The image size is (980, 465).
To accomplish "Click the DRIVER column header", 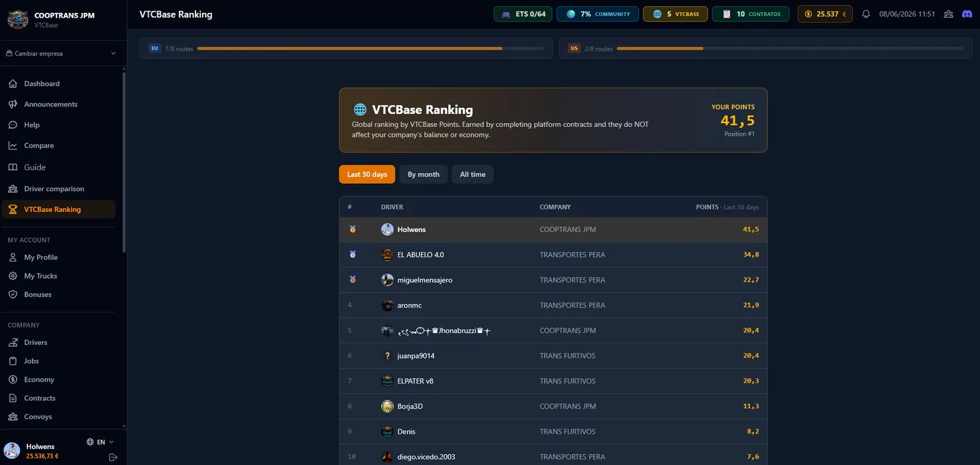I will point(392,207).
